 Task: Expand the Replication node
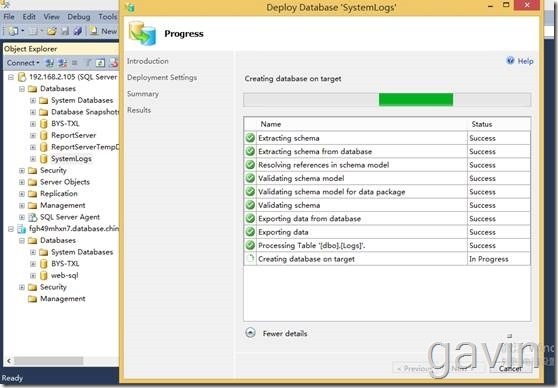[x=22, y=194]
